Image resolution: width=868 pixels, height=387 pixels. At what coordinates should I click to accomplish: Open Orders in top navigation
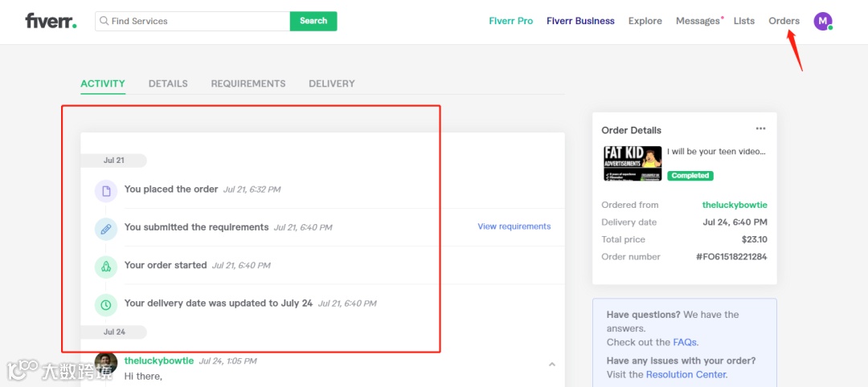point(784,21)
